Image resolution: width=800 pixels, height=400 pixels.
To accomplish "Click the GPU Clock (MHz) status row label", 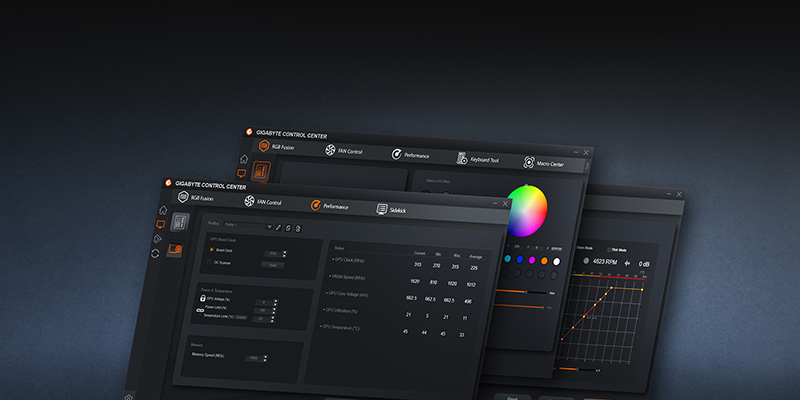I will point(349,260).
